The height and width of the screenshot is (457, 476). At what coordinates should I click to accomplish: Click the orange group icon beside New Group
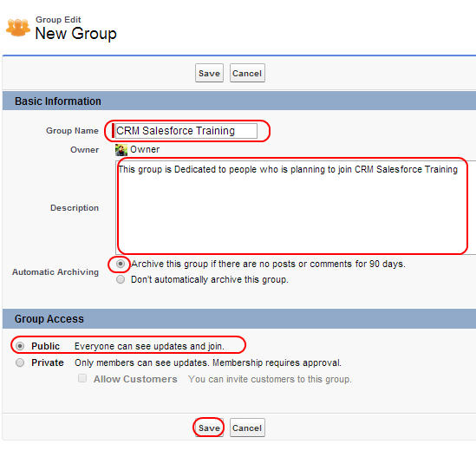coord(18,28)
